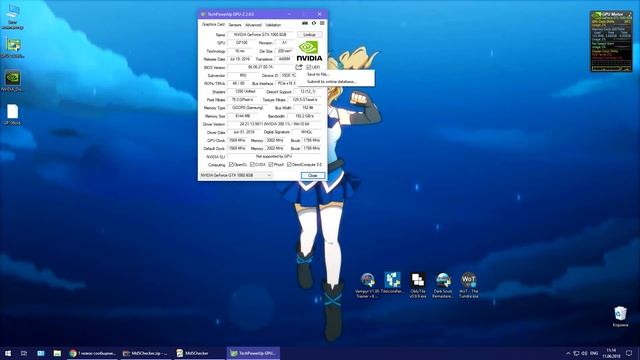Image resolution: width=640 pixels, height=360 pixels.
Task: Open the volume icon in system tray
Action: coord(584,353)
